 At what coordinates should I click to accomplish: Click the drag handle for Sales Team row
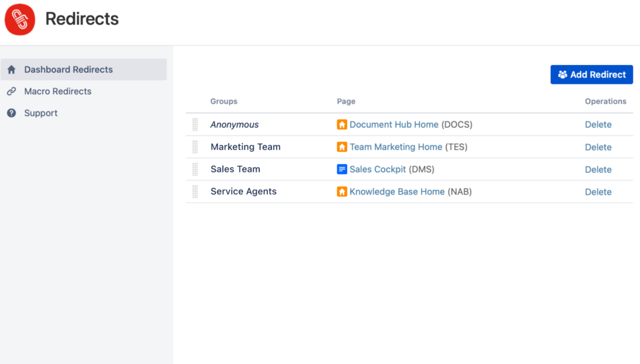pos(195,169)
